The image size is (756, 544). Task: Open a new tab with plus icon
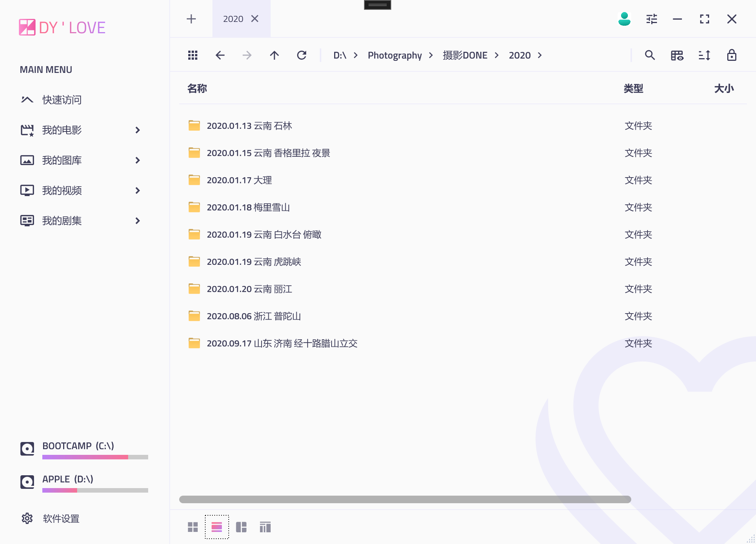[x=191, y=19]
